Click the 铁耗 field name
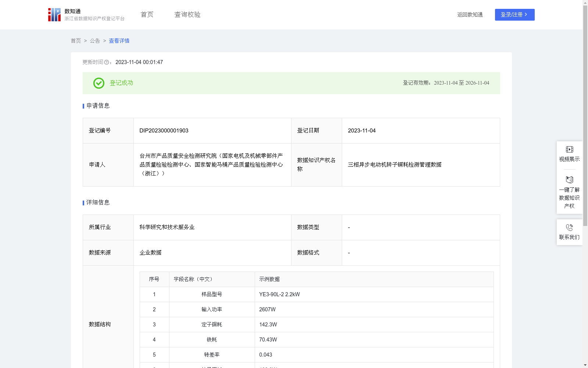Image resolution: width=588 pixels, height=368 pixels. click(212, 340)
